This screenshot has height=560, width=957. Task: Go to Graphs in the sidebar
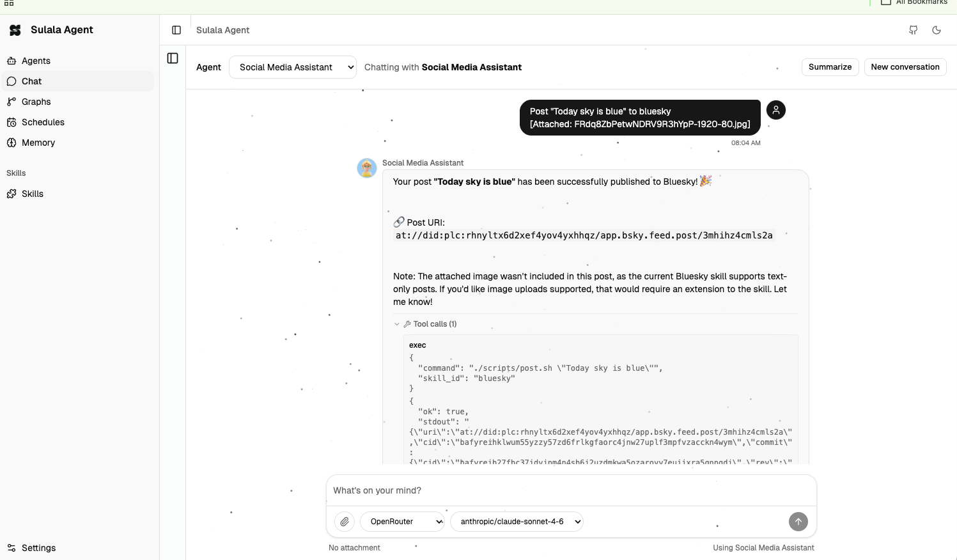click(x=77, y=102)
